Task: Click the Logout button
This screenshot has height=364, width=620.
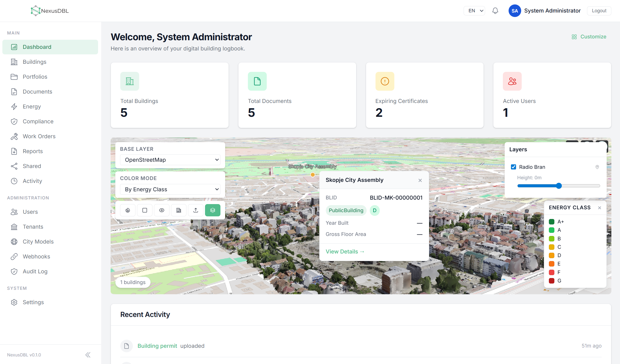Action: coord(599,11)
